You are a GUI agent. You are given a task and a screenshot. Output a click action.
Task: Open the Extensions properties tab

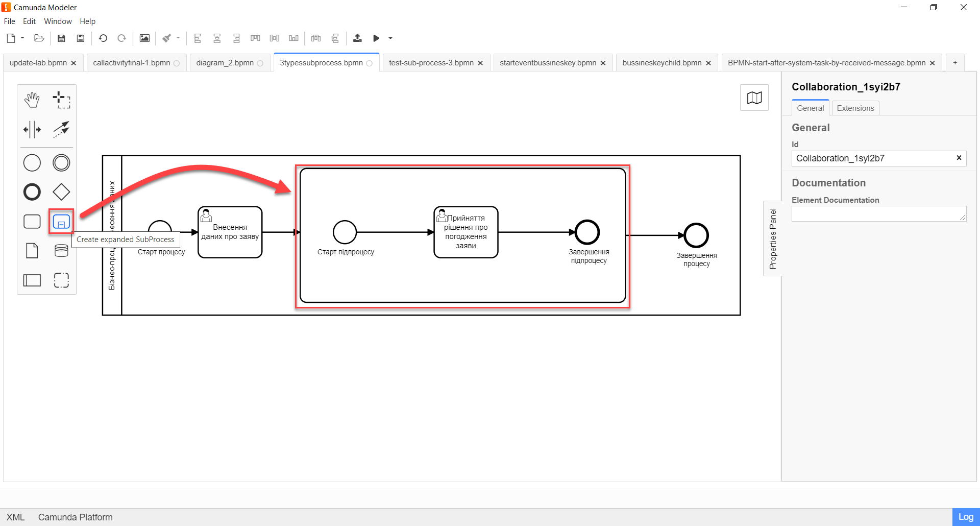(x=855, y=108)
